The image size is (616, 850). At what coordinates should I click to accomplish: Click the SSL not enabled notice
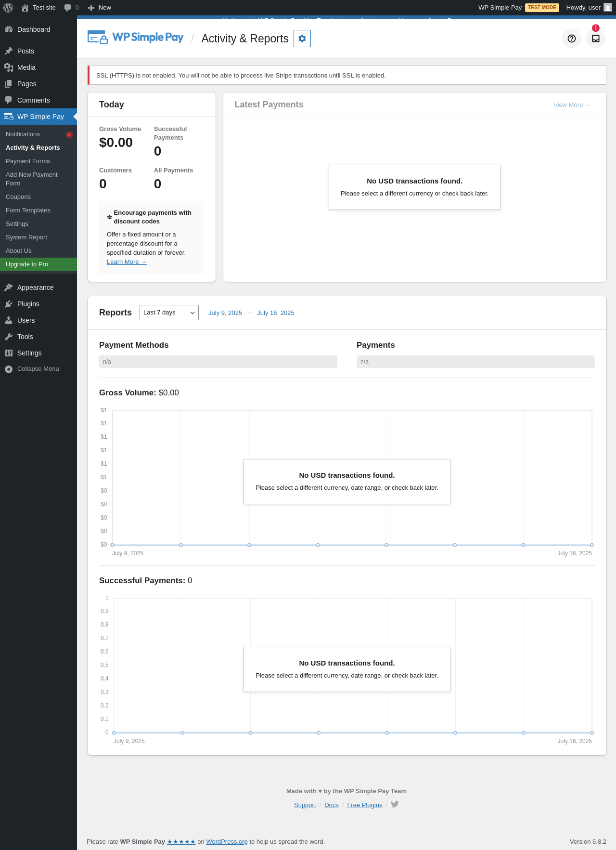point(346,76)
